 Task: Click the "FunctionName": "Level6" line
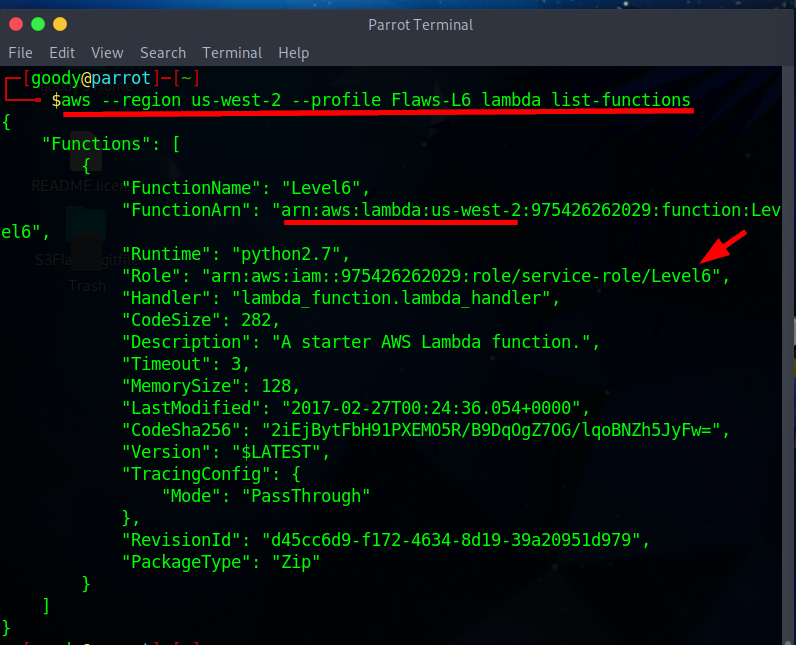pyautogui.click(x=246, y=188)
